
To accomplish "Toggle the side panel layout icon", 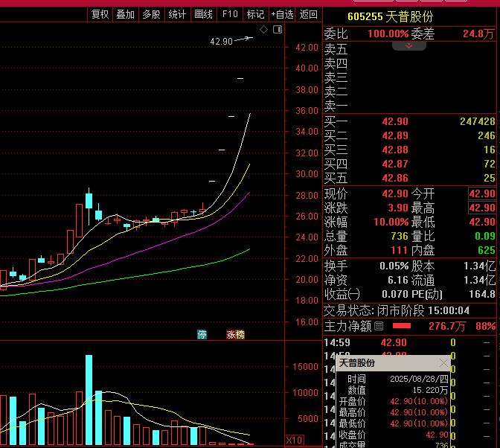I will pyautogui.click(x=278, y=30).
